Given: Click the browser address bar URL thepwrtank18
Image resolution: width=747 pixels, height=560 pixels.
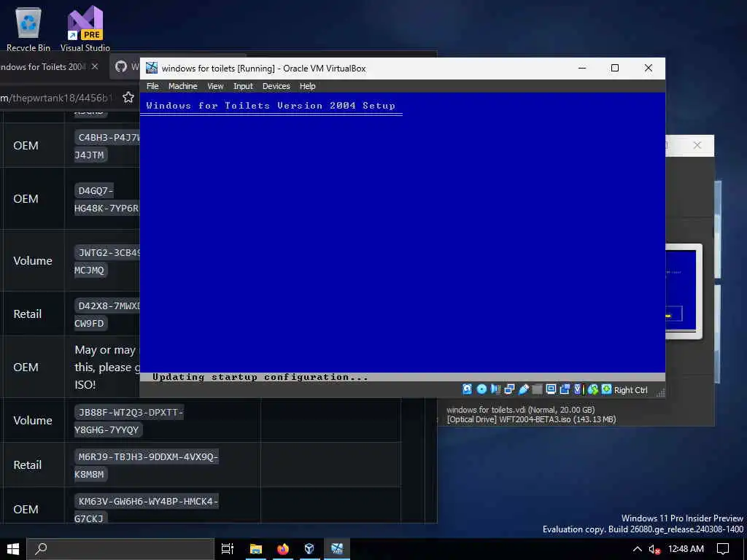Looking at the screenshot, I should pyautogui.click(x=56, y=98).
